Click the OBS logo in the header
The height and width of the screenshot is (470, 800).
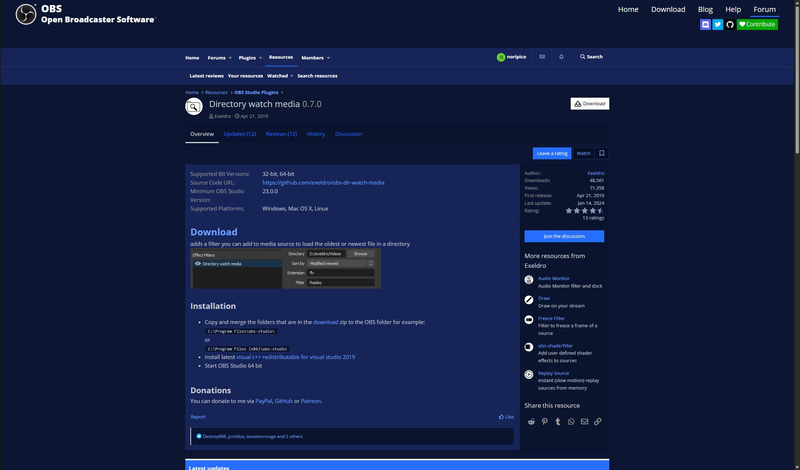(x=26, y=14)
